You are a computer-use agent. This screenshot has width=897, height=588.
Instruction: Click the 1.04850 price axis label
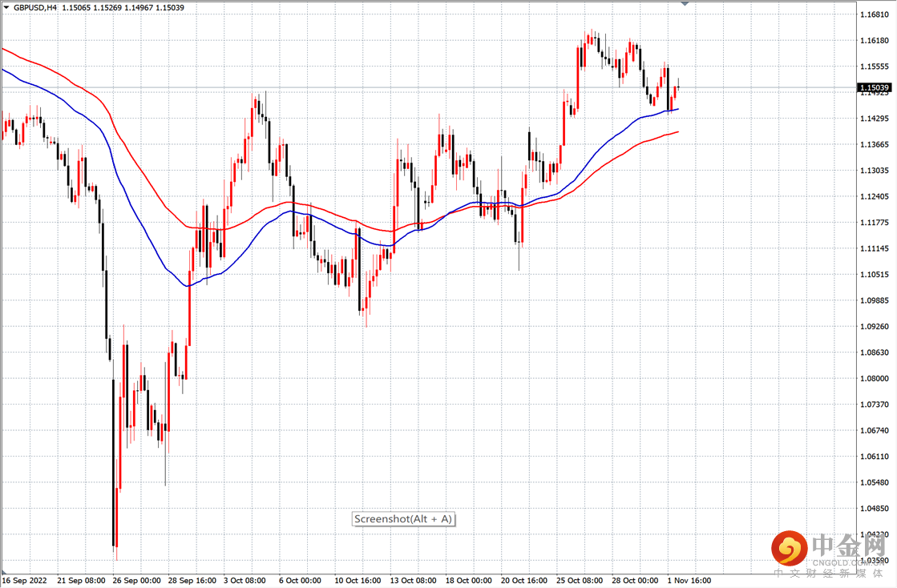[874, 509]
